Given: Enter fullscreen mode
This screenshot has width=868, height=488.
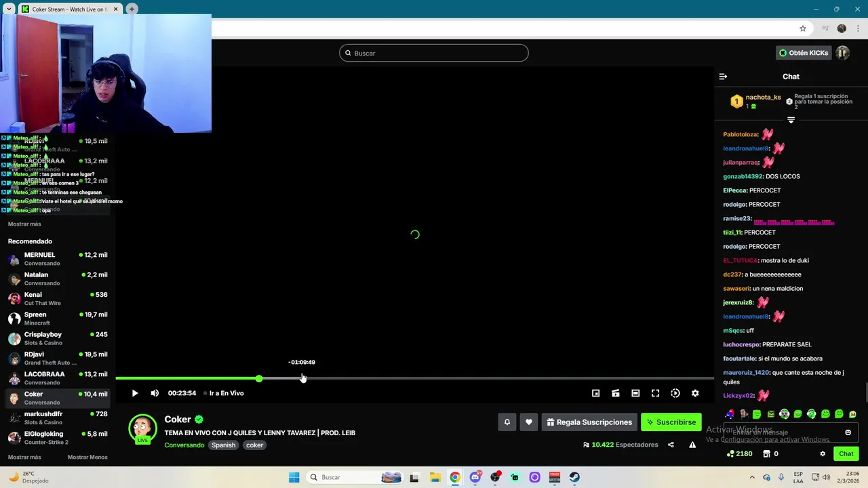Looking at the screenshot, I should (655, 393).
